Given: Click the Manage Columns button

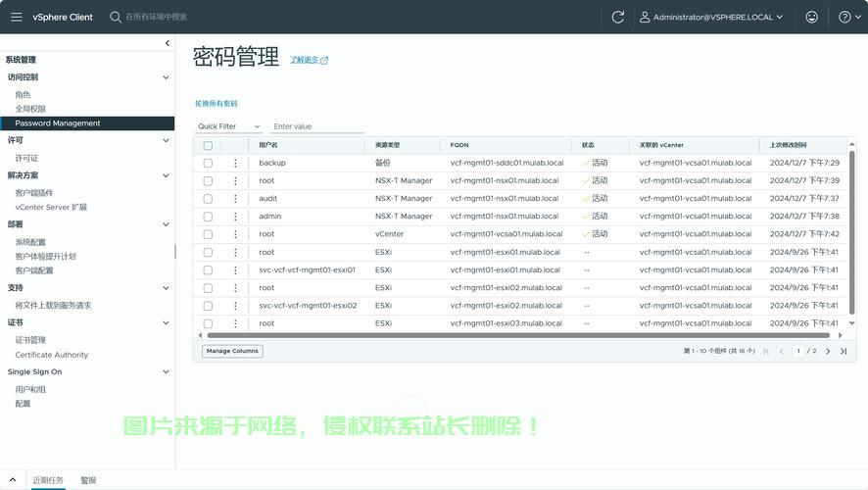Looking at the screenshot, I should point(232,351).
